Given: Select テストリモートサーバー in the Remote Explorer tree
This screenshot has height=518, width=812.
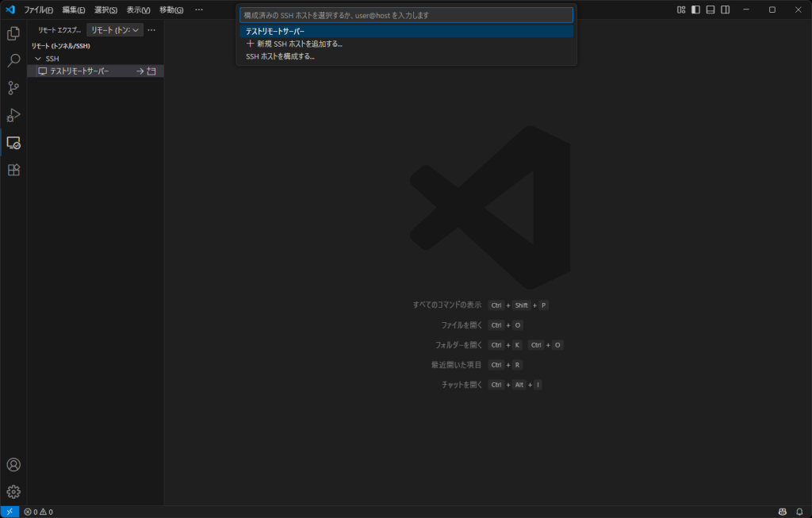Looking at the screenshot, I should 96,71.
